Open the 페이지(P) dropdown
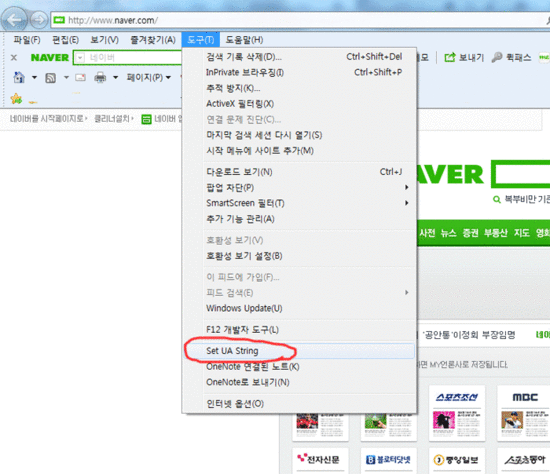The image size is (550, 474). tap(149, 77)
